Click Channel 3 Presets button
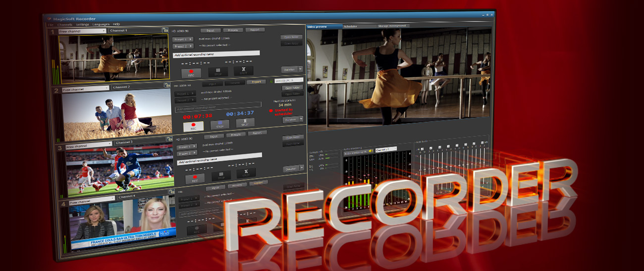Viewport: 644px width, 271px height. pyautogui.click(x=236, y=135)
